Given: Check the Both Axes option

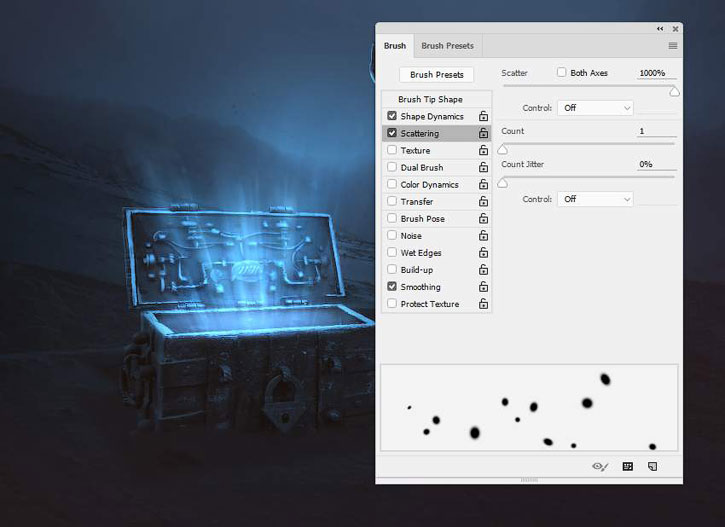Looking at the screenshot, I should click(x=561, y=72).
